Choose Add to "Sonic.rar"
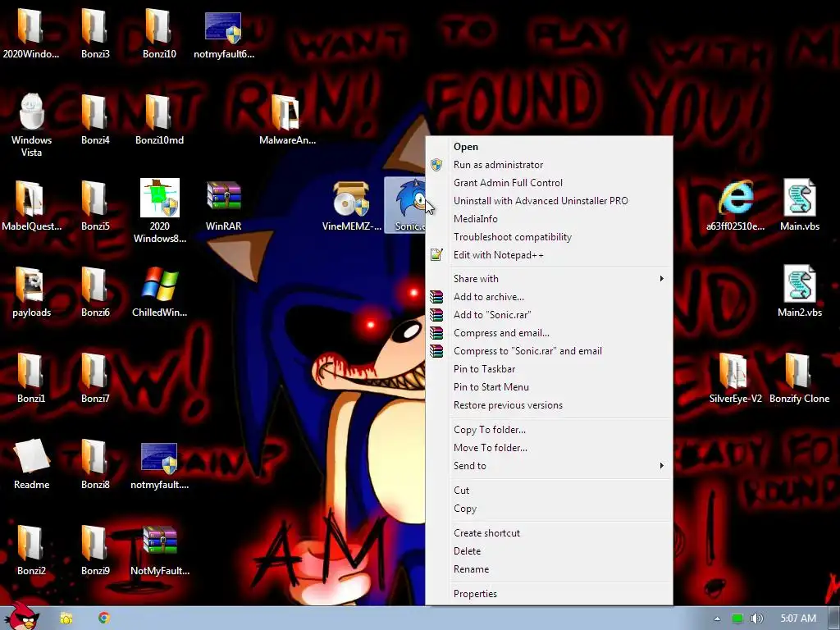The width and height of the screenshot is (840, 630). point(549,315)
